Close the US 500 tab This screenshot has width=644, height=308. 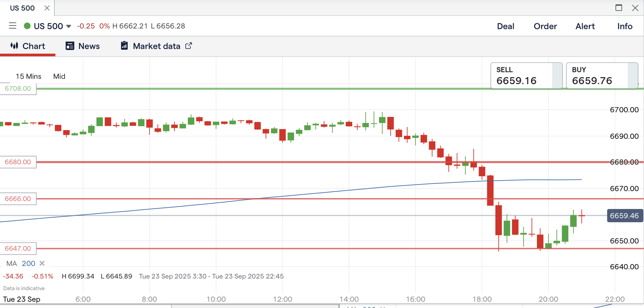[47, 8]
